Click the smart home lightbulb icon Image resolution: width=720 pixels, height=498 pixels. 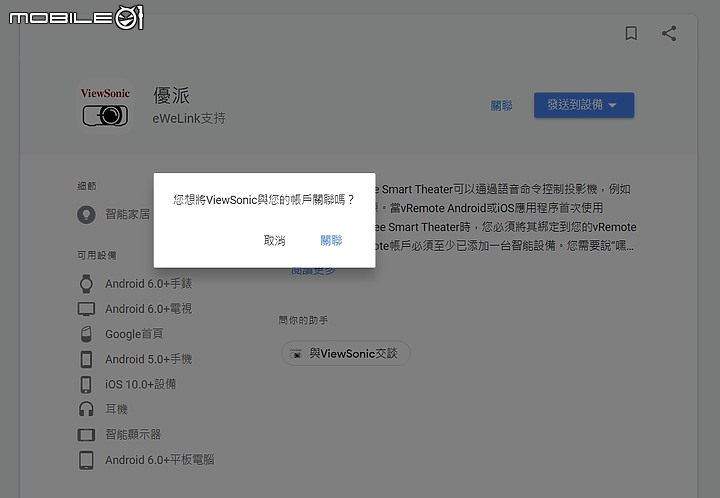pos(86,214)
